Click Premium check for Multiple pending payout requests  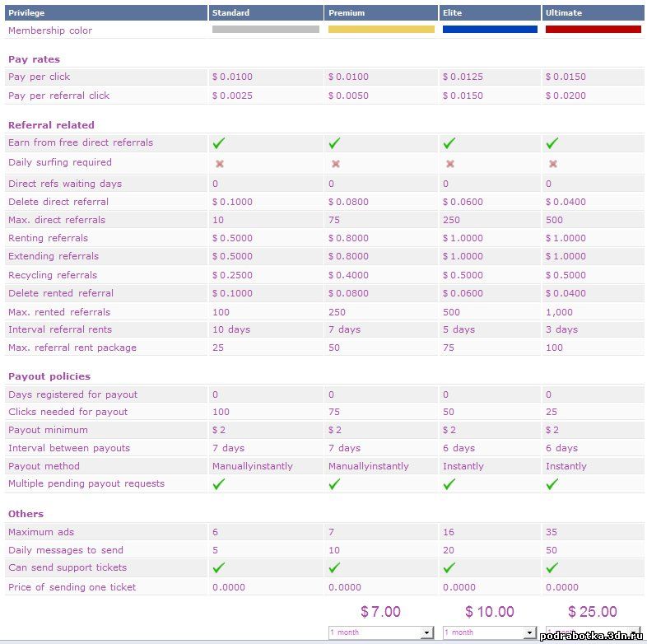click(x=335, y=484)
